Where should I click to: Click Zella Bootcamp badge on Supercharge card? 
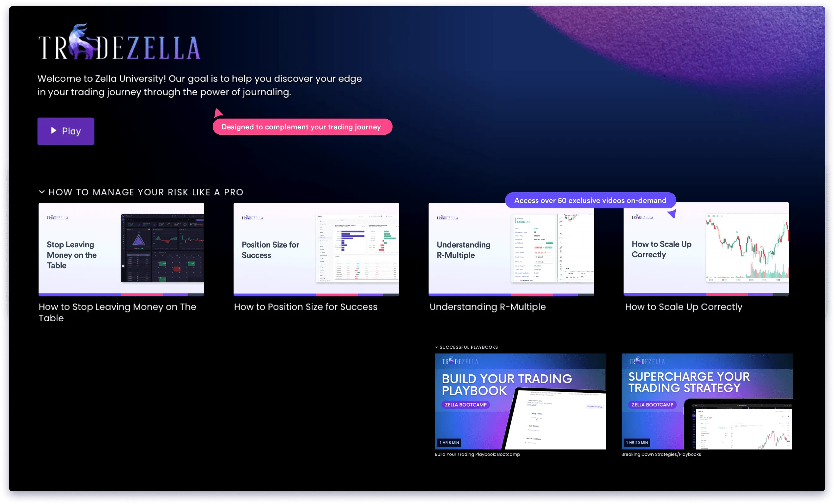pyautogui.click(x=652, y=405)
